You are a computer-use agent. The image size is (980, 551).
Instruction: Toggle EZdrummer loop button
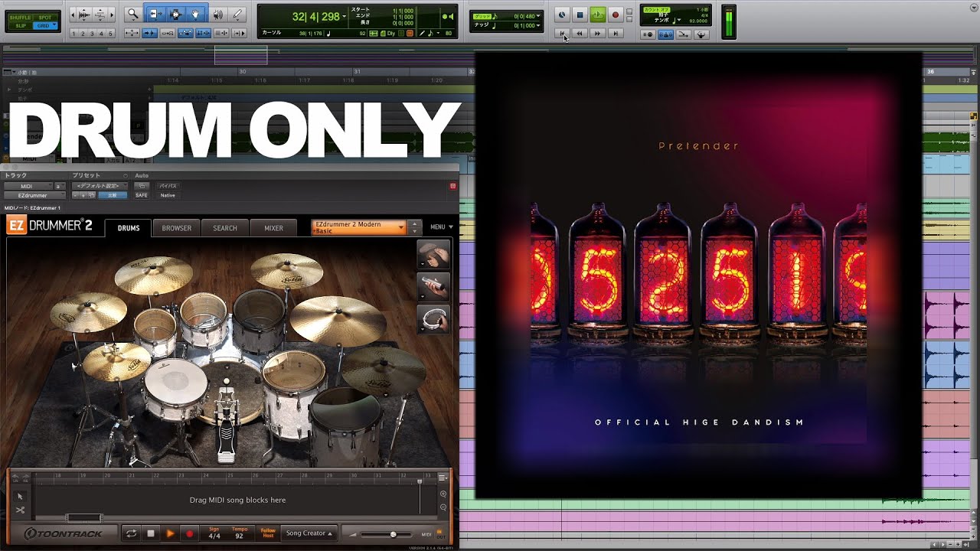(x=132, y=533)
